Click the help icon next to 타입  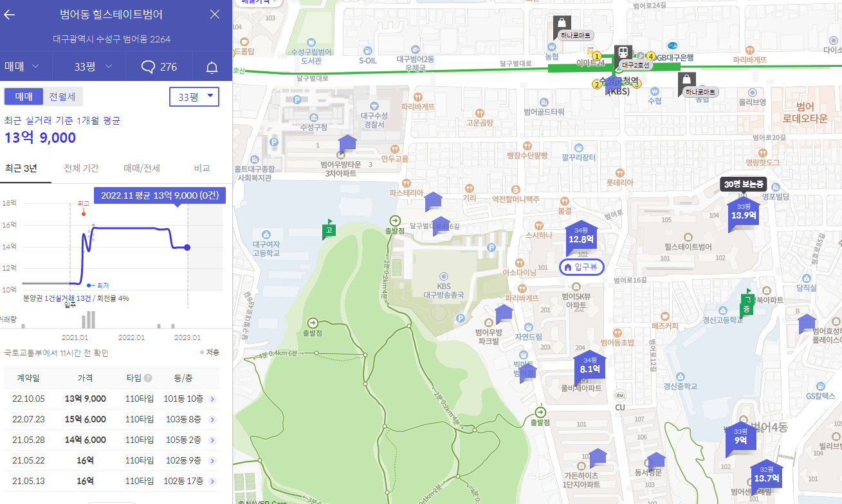tap(149, 378)
